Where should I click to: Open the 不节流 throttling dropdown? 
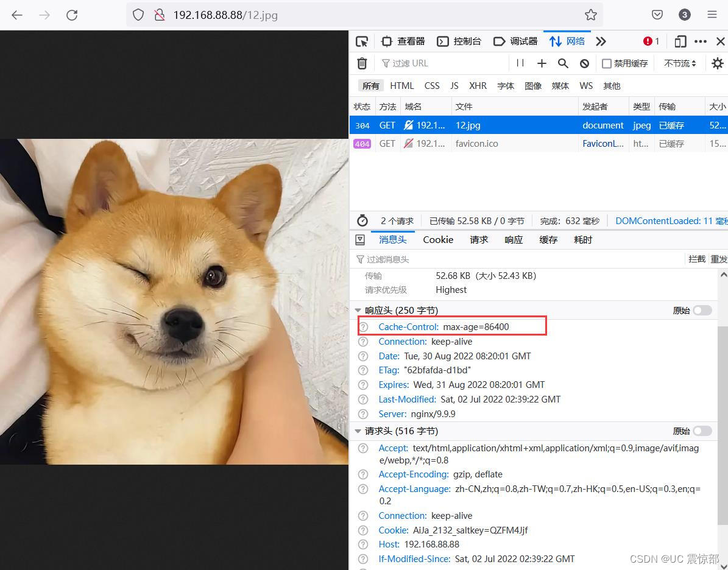tap(680, 63)
